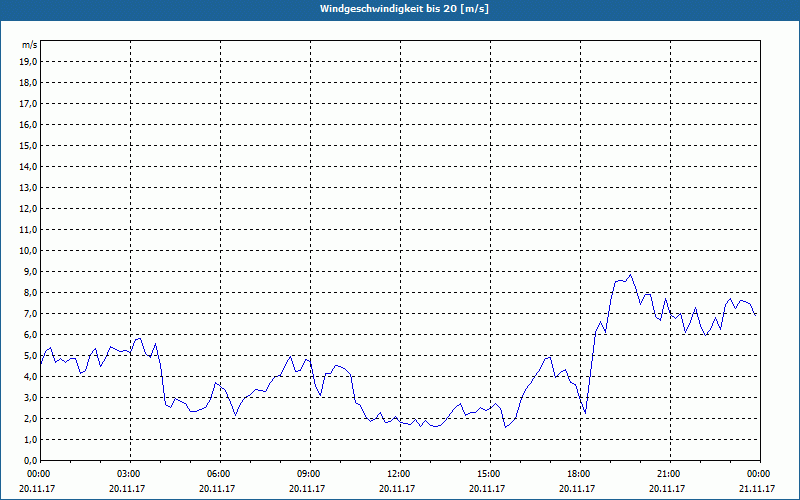This screenshot has height=500, width=800.
Task: Select the "10,0" y-axis label
Action: [28, 251]
